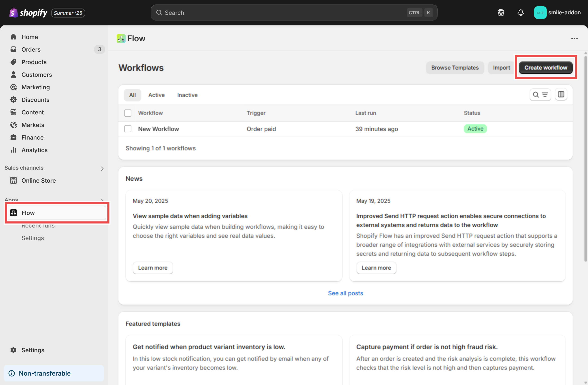This screenshot has height=385, width=588.
Task: Click the Products tag icon
Action: (13, 62)
